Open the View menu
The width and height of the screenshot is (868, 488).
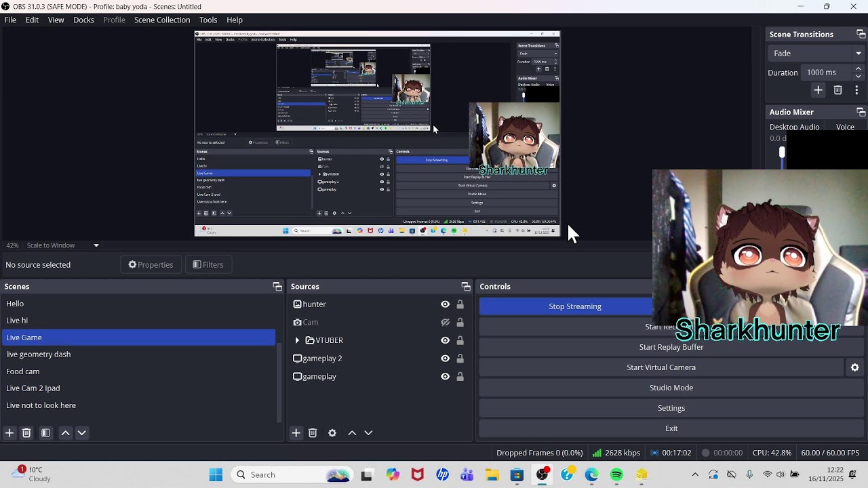(x=56, y=20)
